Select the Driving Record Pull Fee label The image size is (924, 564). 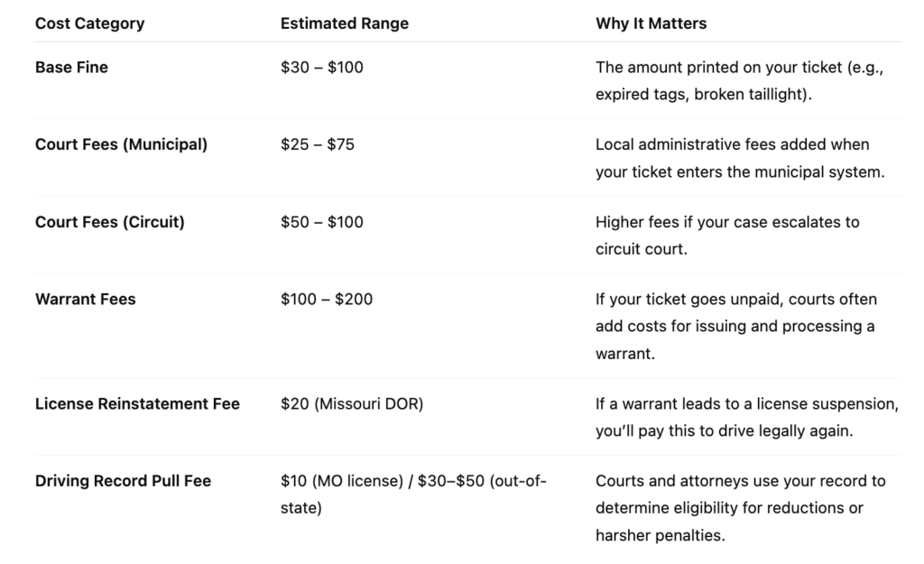pos(123,481)
